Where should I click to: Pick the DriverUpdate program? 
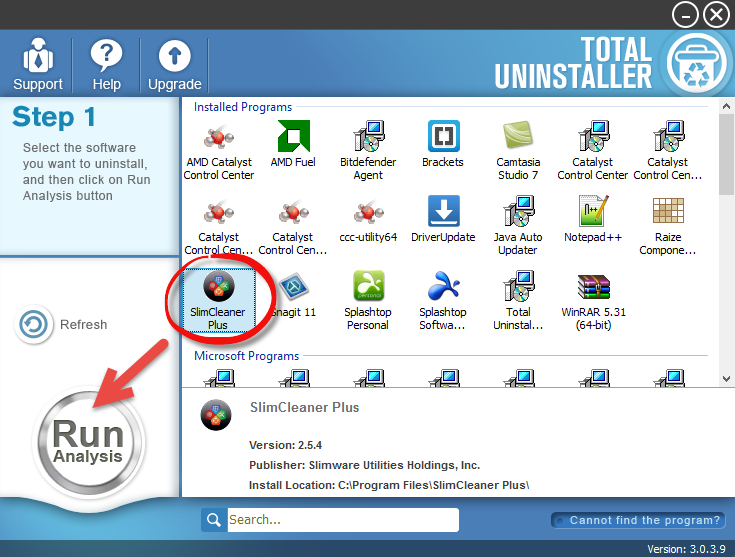coord(443,219)
